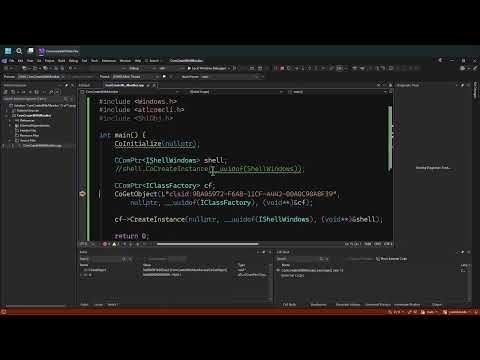This screenshot has height=360, width=480.
Task: Open the Project menu
Action: (49, 61)
